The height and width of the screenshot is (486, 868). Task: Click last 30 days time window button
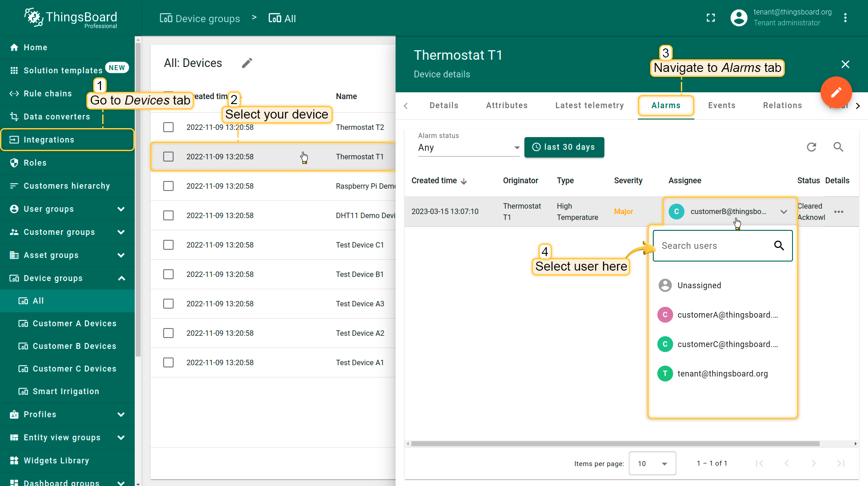click(x=564, y=147)
